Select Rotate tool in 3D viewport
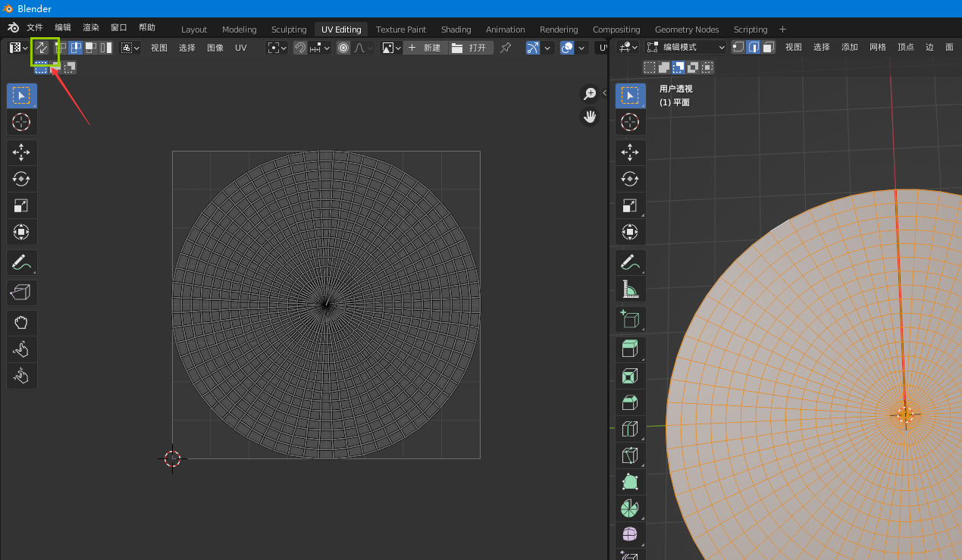 pos(630,179)
